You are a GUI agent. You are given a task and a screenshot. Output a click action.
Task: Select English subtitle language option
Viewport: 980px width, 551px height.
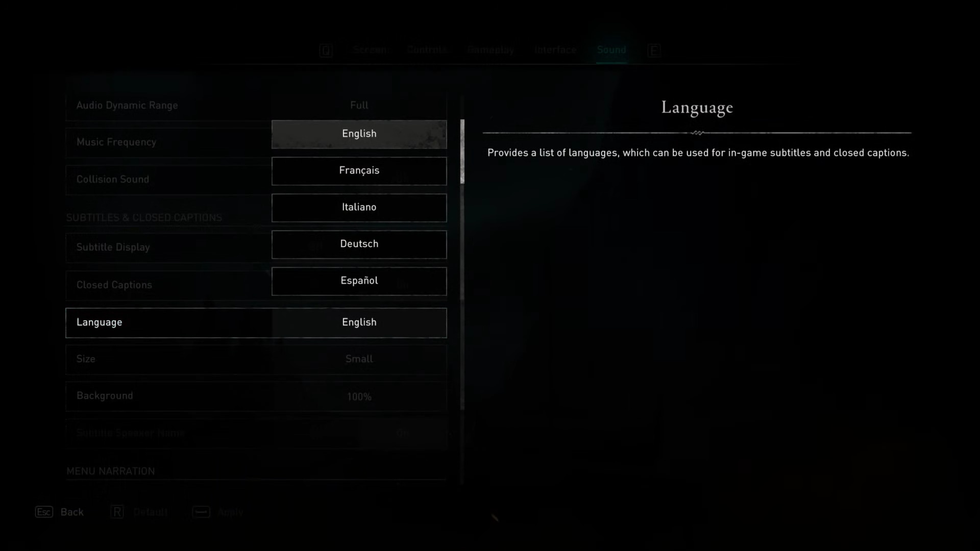[x=359, y=133]
